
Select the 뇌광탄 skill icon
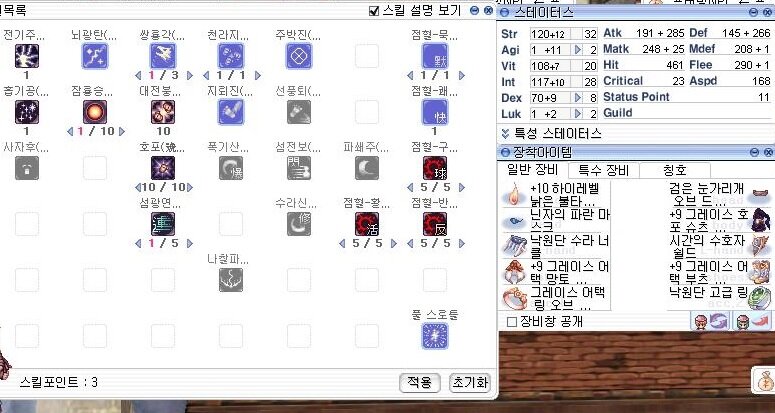click(96, 56)
